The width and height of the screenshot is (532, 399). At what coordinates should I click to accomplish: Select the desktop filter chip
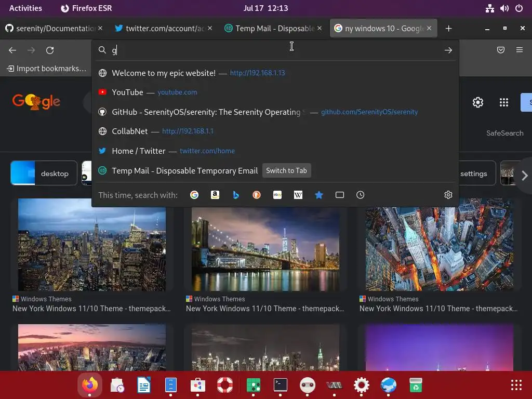[44, 173]
